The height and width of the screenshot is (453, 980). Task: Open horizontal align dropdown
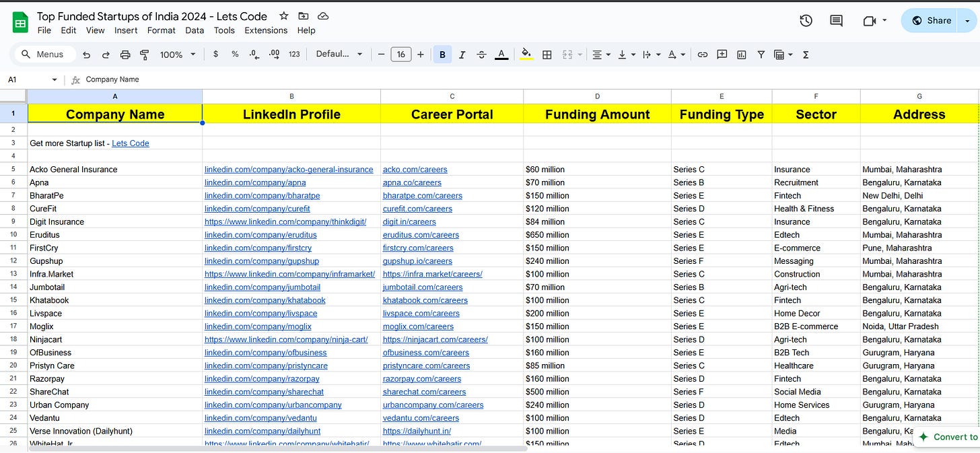601,55
